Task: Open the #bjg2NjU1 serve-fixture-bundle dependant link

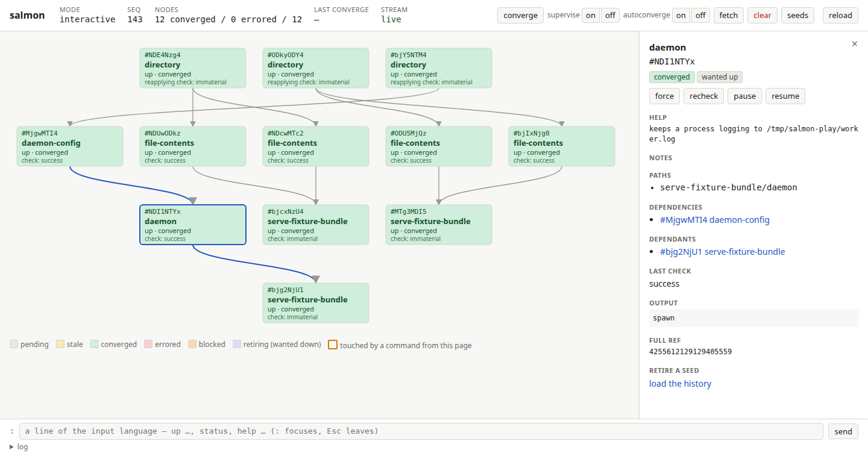Action: (x=723, y=252)
